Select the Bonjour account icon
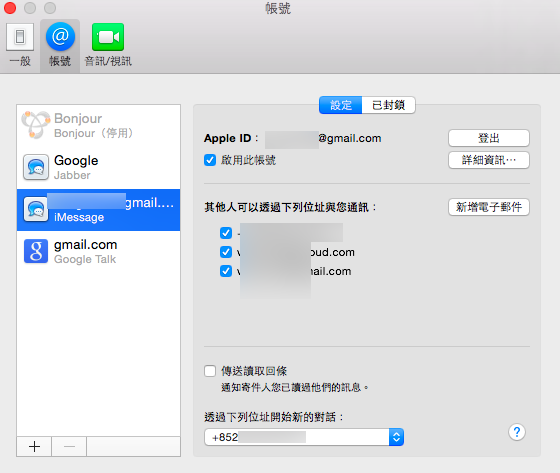Image resolution: width=560 pixels, height=473 pixels. (35, 125)
